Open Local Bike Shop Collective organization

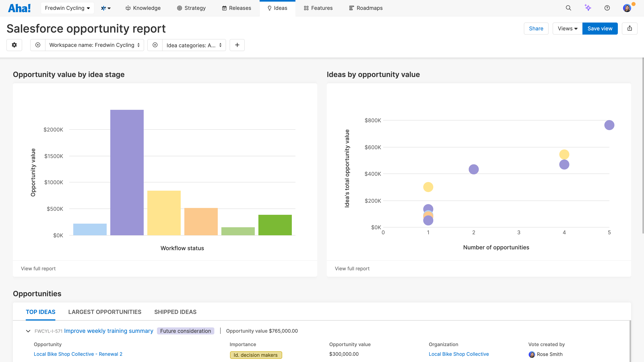coord(458,354)
